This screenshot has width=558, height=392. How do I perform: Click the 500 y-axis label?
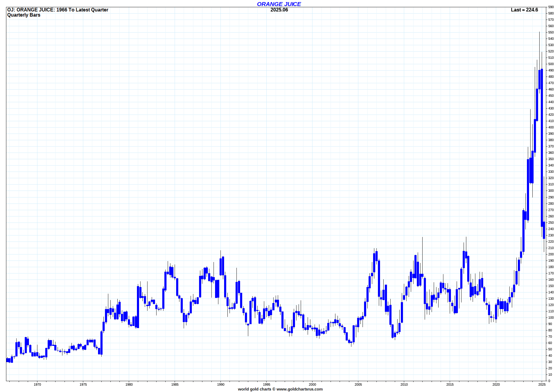click(551, 64)
